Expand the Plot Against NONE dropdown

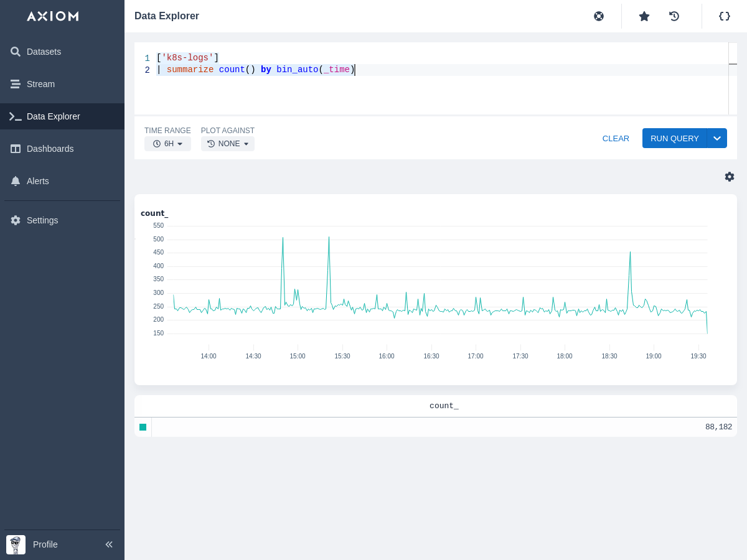[228, 144]
